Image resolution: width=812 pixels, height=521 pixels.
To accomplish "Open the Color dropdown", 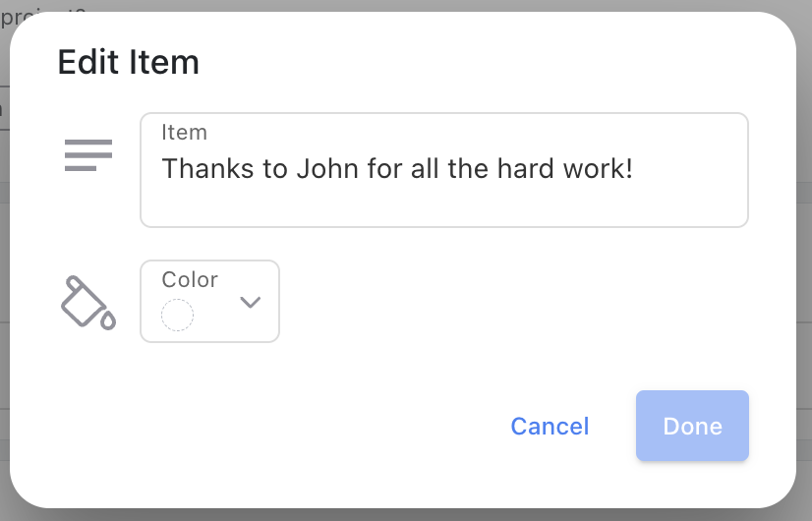I will (x=209, y=301).
